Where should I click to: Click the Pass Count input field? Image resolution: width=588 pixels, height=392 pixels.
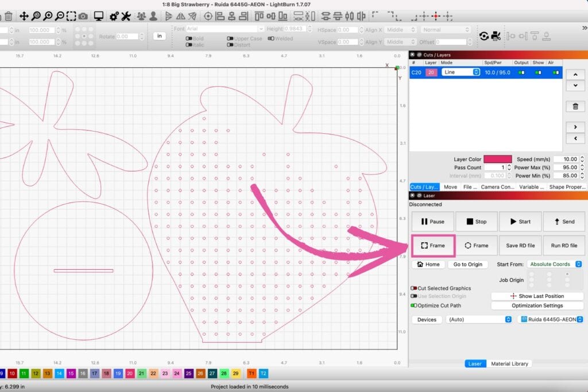(495, 168)
